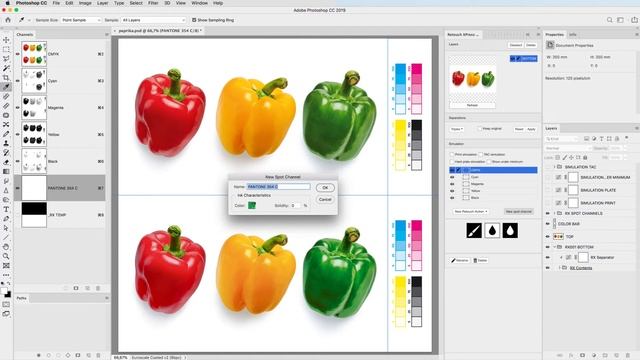Screen dimensions: 640x360
Task: Click OK in New Spot Channel dialog
Action: [325, 187]
